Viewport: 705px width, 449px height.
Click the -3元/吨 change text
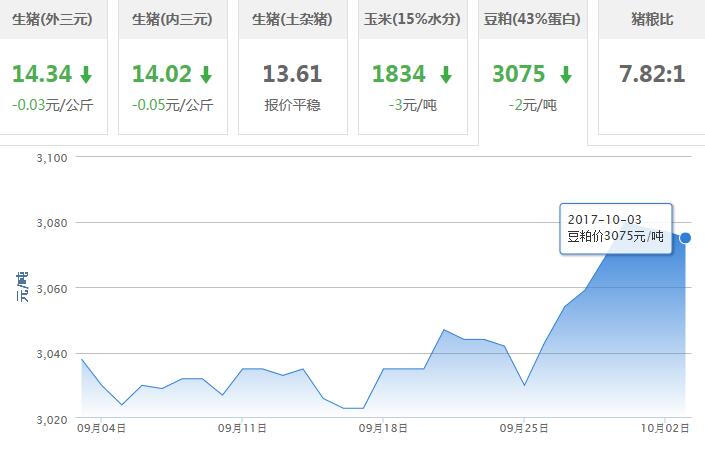(x=413, y=105)
